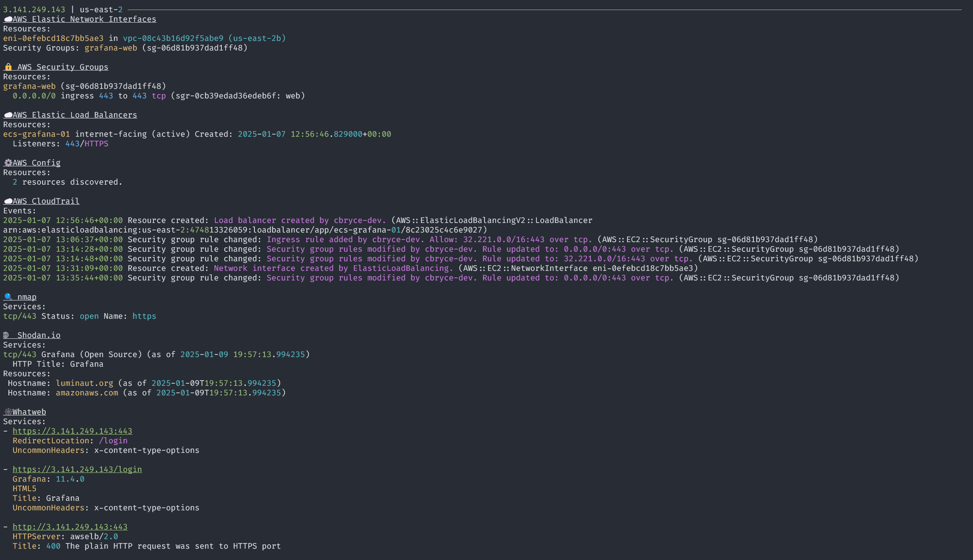This screenshot has width=973, height=560.
Task: Click the ecs-grafana-01 load balancer name
Action: [36, 134]
